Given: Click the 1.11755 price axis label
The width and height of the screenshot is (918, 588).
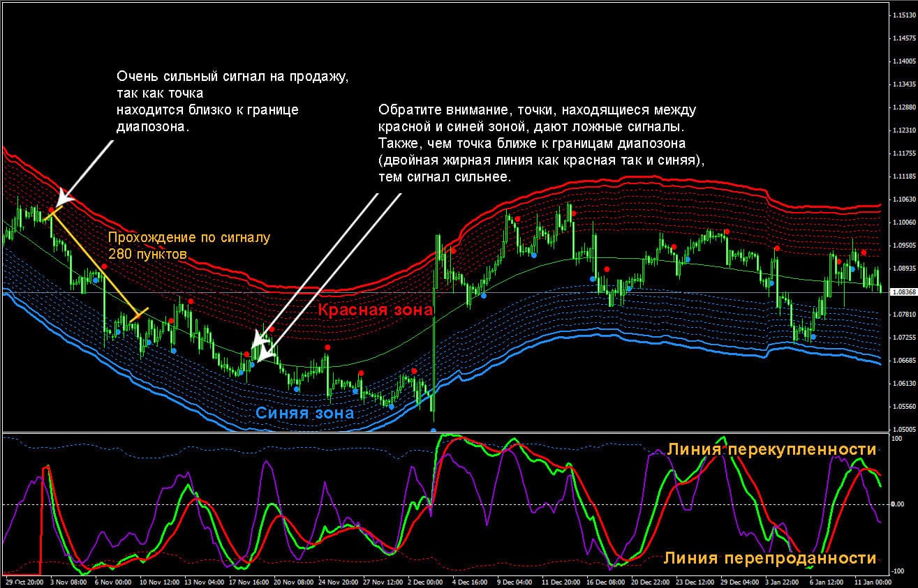Looking at the screenshot, I should click(x=903, y=153).
